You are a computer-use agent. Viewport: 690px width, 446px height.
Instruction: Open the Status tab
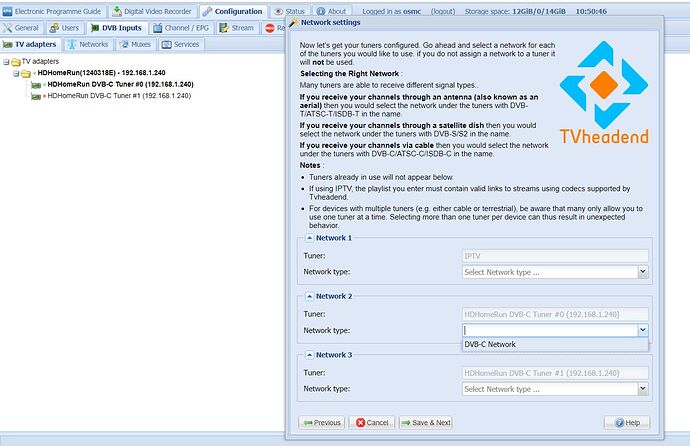[x=290, y=11]
